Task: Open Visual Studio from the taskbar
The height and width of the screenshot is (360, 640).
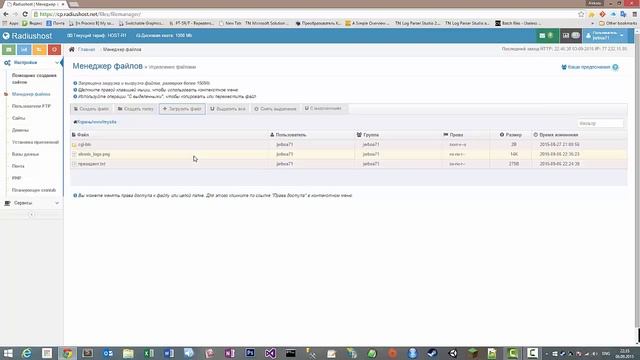Action: (x=270, y=353)
